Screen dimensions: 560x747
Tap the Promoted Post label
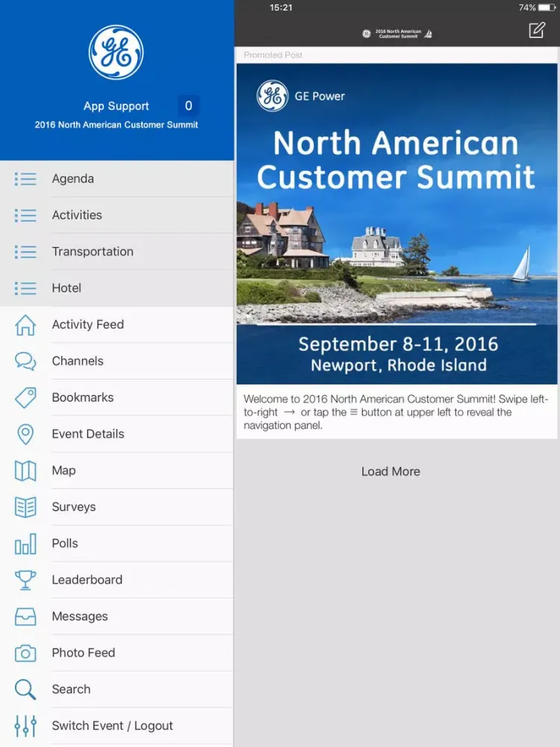(x=273, y=55)
